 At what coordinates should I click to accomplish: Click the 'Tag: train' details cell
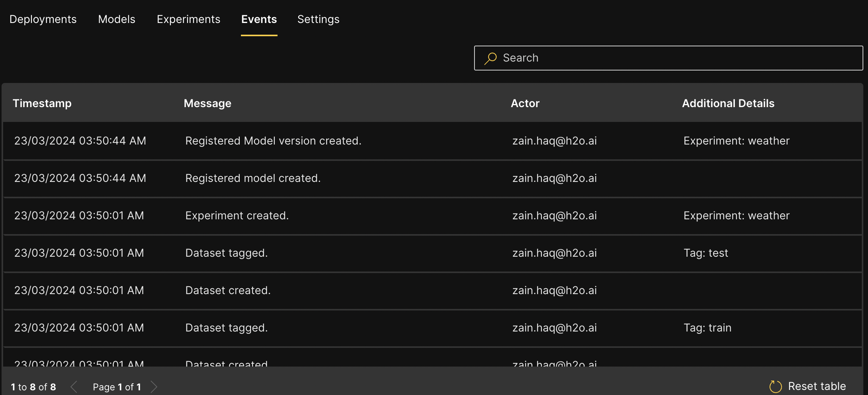[708, 328]
